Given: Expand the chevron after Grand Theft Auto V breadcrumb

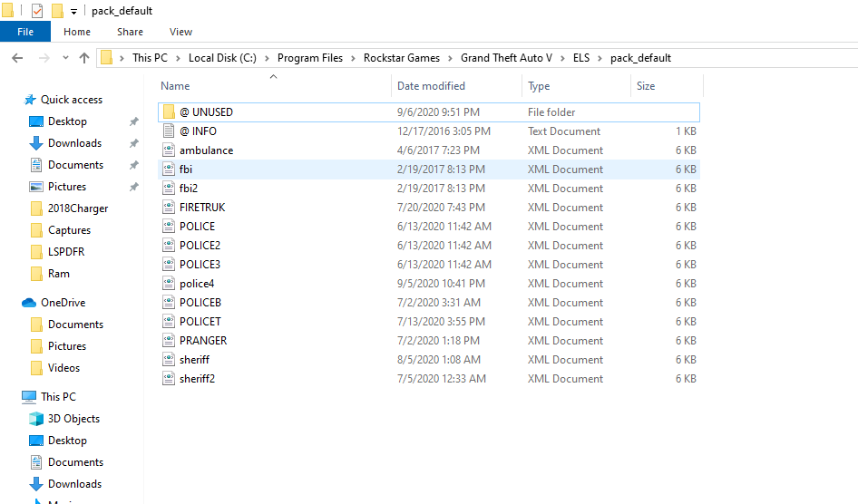Looking at the screenshot, I should [x=562, y=58].
